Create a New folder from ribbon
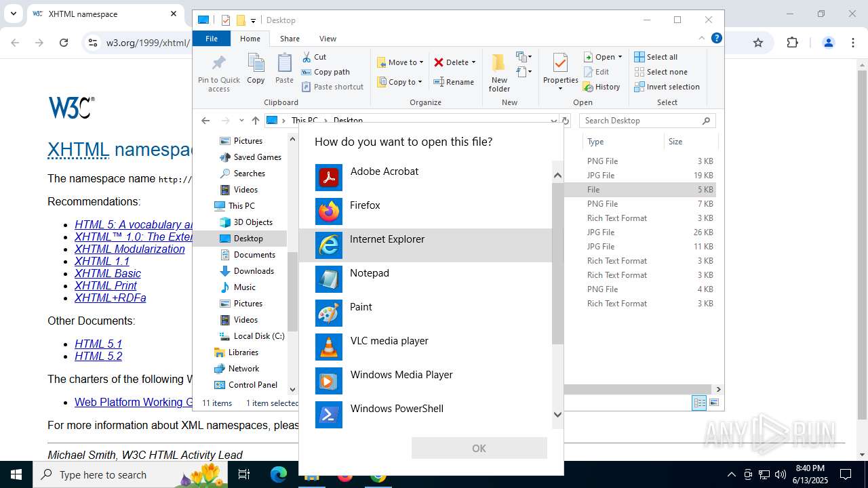 click(499, 73)
